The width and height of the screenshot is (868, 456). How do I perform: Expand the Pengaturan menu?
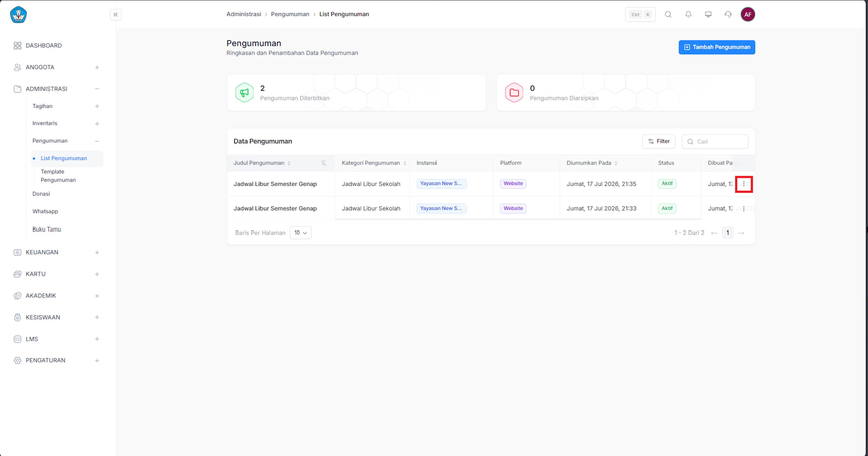97,360
